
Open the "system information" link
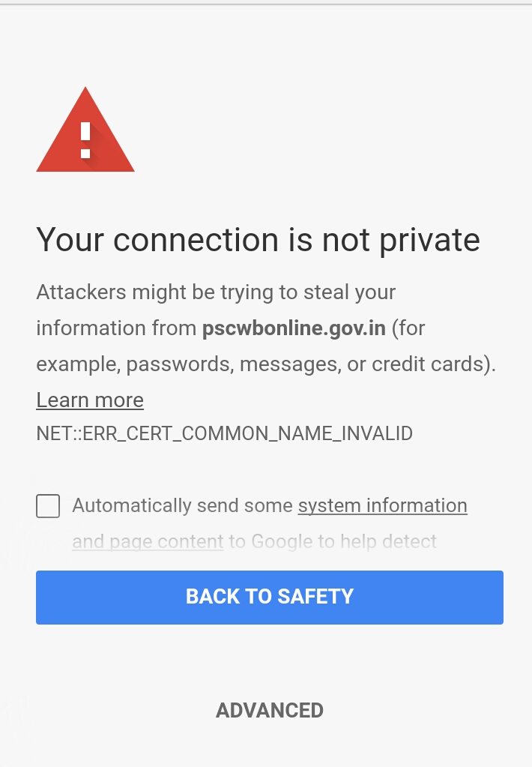(382, 506)
